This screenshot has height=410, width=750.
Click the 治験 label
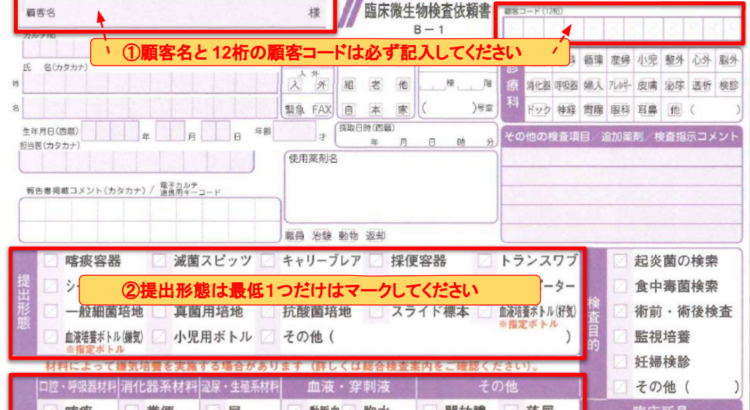[322, 235]
